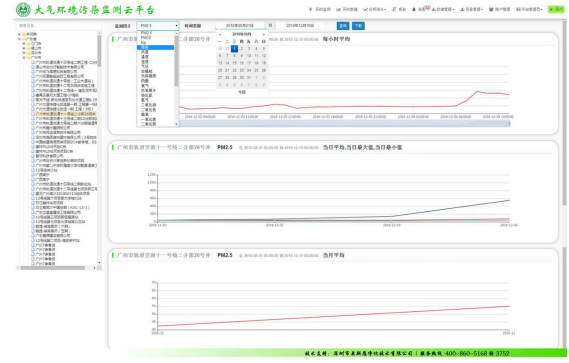
Task: Click the 今日 today link in calendar
Action: click(242, 92)
